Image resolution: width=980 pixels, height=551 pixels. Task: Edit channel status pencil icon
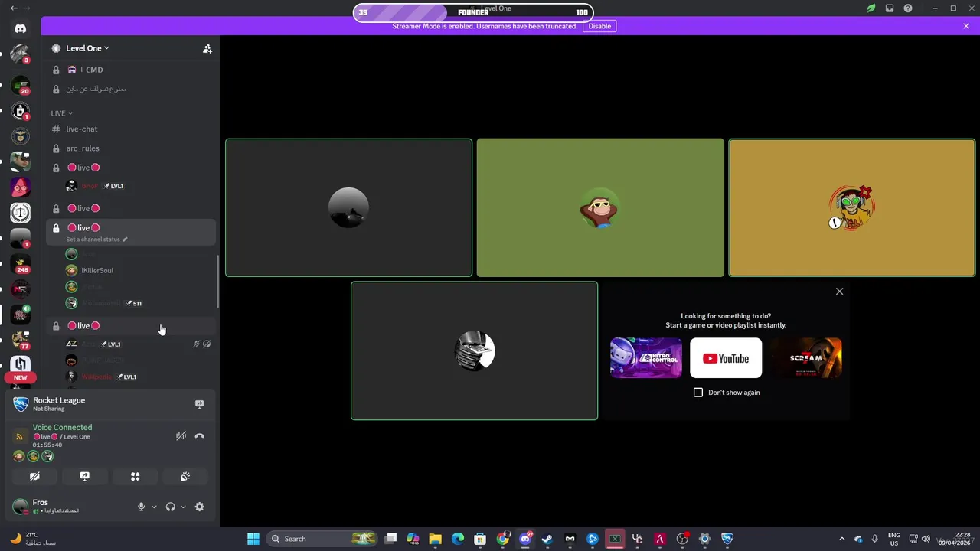pos(125,240)
